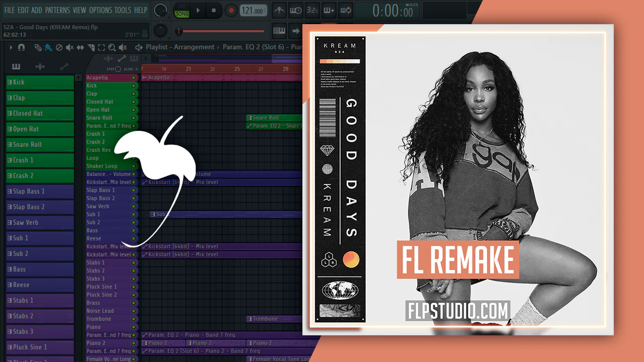The height and width of the screenshot is (362, 644).
Task: Select the Paint brush tool
Action: [48, 47]
